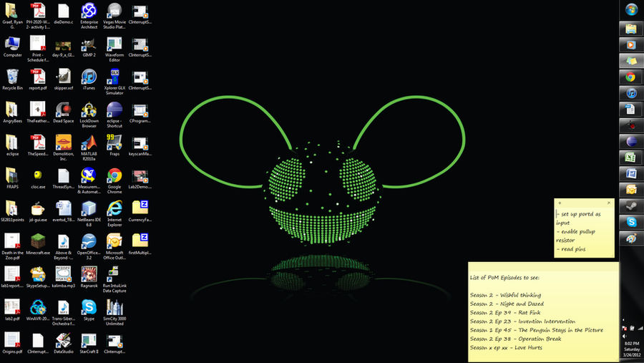Select the Fraps shortcut icon

pos(114,145)
